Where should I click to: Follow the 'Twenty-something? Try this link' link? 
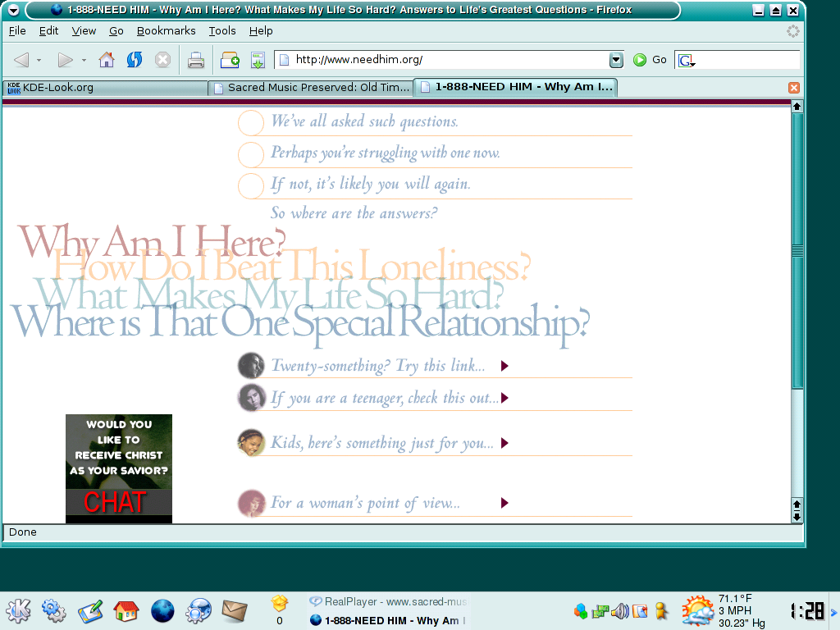[x=377, y=365]
